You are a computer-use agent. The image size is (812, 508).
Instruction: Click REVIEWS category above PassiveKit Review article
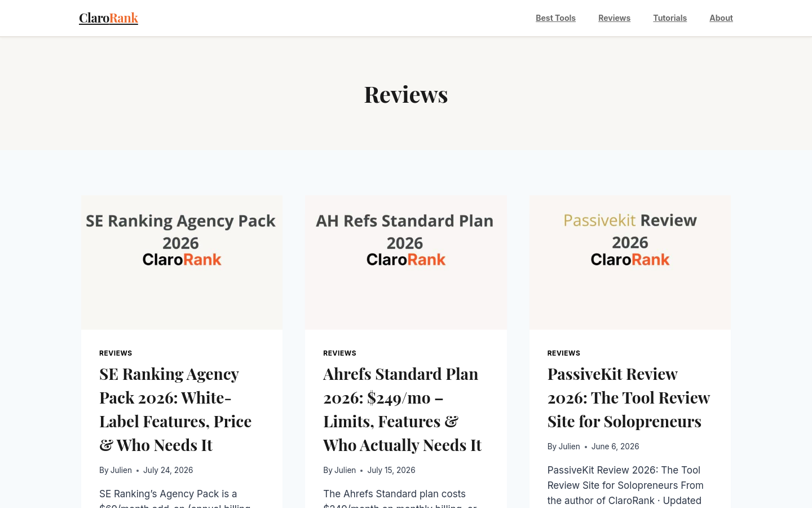click(564, 353)
